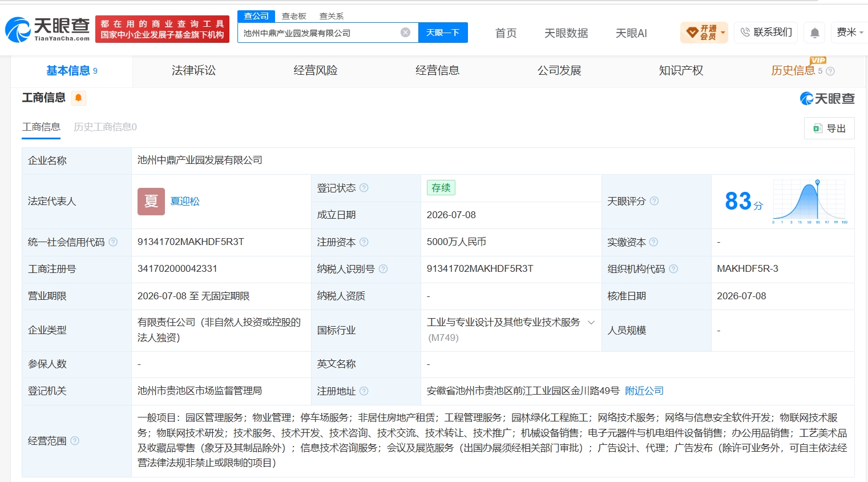Viewport: 868px width, 482px height.
Task: Switch to the 法律诉讼 tab
Action: click(x=193, y=71)
